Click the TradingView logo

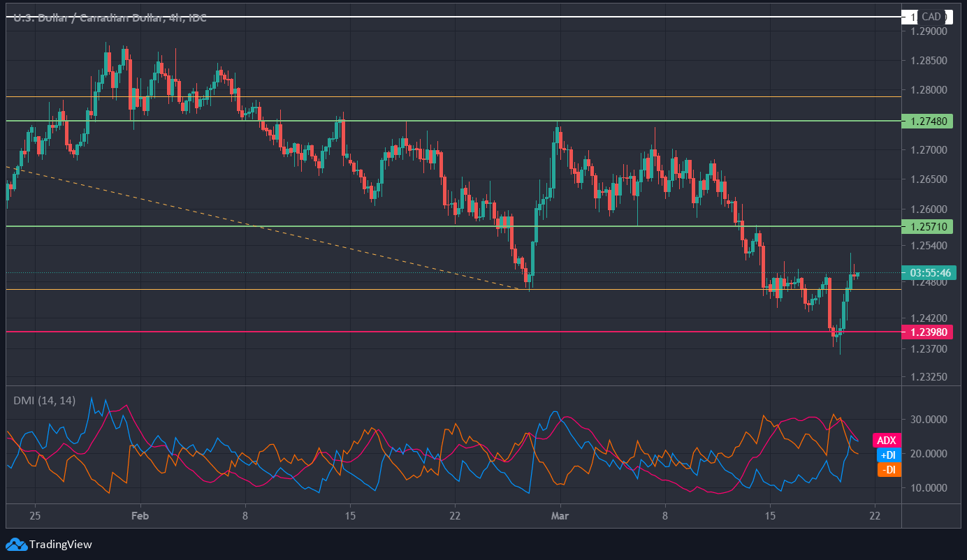click(x=49, y=544)
